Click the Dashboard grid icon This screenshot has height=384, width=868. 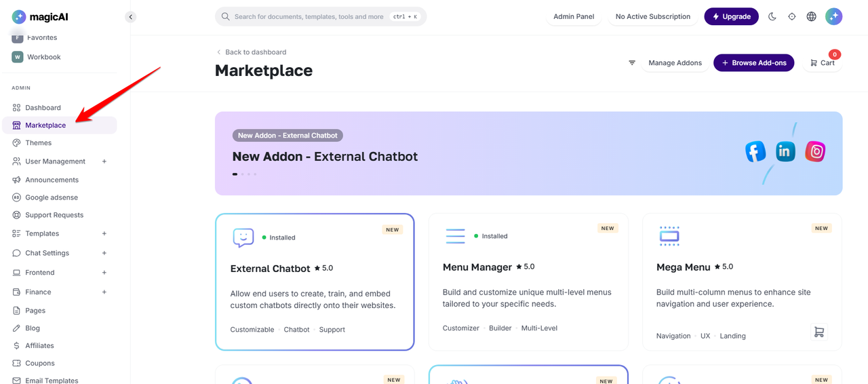17,107
